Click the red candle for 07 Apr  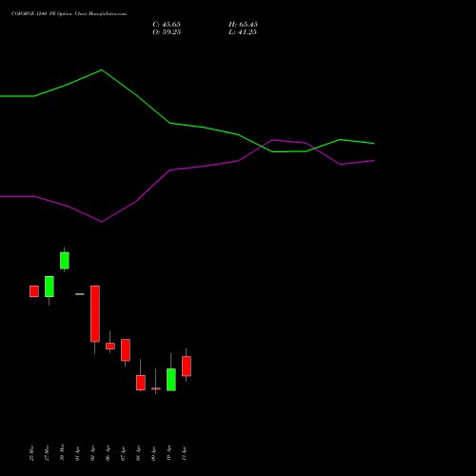click(126, 350)
